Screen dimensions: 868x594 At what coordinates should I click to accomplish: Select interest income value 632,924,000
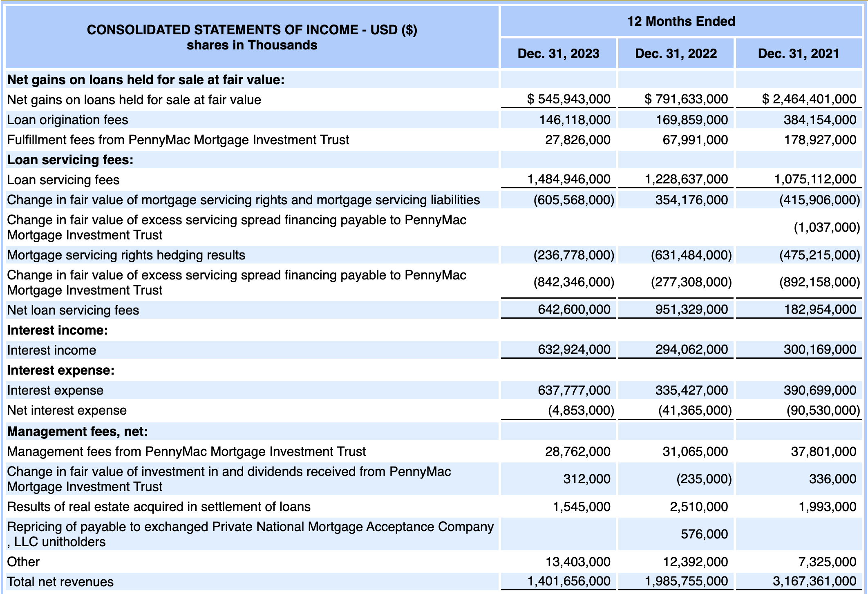[x=574, y=349]
